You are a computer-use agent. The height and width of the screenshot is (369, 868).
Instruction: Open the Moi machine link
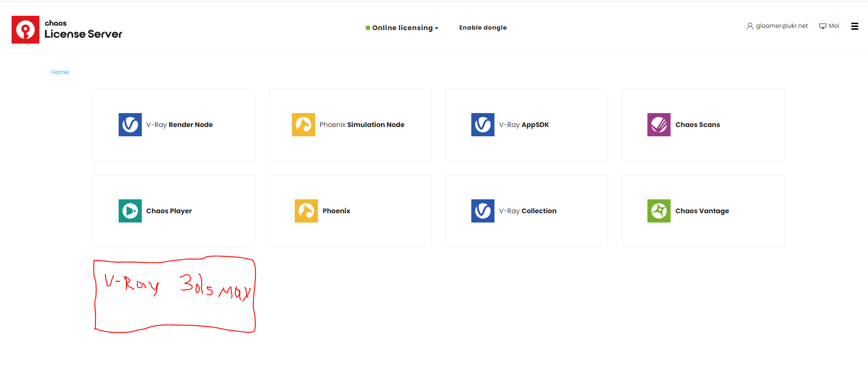click(834, 26)
